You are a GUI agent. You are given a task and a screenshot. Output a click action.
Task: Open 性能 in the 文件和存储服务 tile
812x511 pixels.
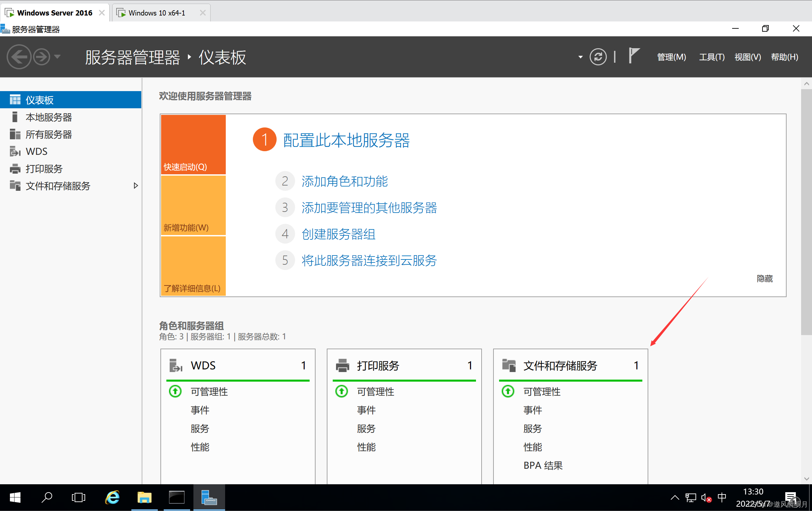tap(532, 447)
